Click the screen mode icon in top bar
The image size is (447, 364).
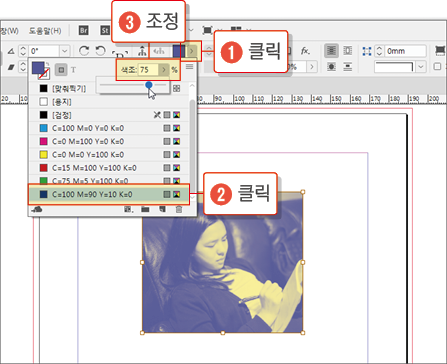point(207,31)
